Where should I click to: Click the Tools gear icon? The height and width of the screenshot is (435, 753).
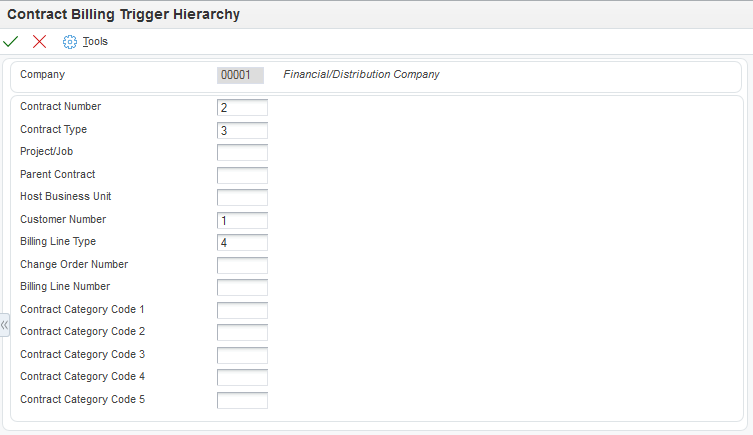pyautogui.click(x=70, y=41)
